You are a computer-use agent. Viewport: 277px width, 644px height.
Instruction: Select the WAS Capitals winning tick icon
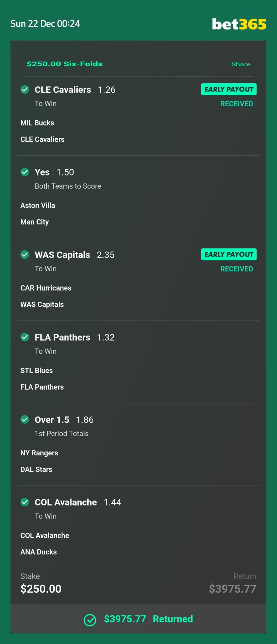(25, 254)
